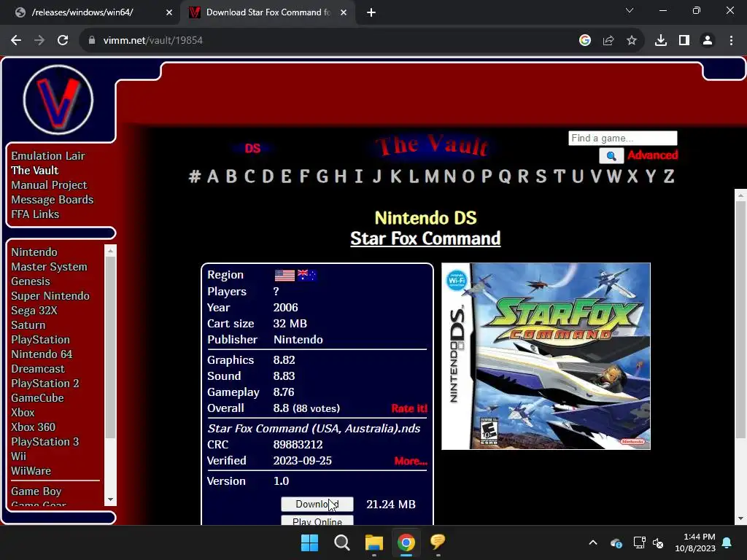The image size is (747, 560).
Task: Click the muted volume tray icon
Action: pyautogui.click(x=659, y=542)
